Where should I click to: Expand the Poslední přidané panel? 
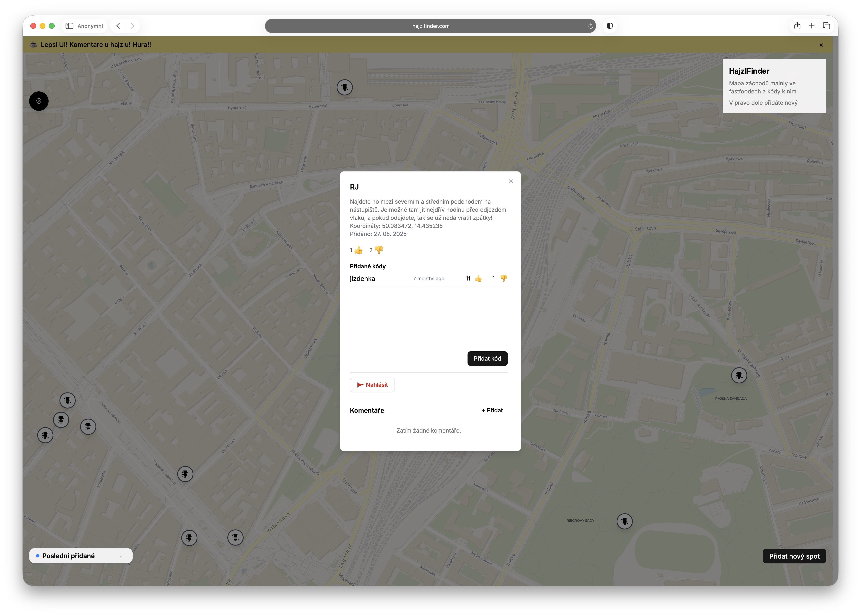[121, 556]
